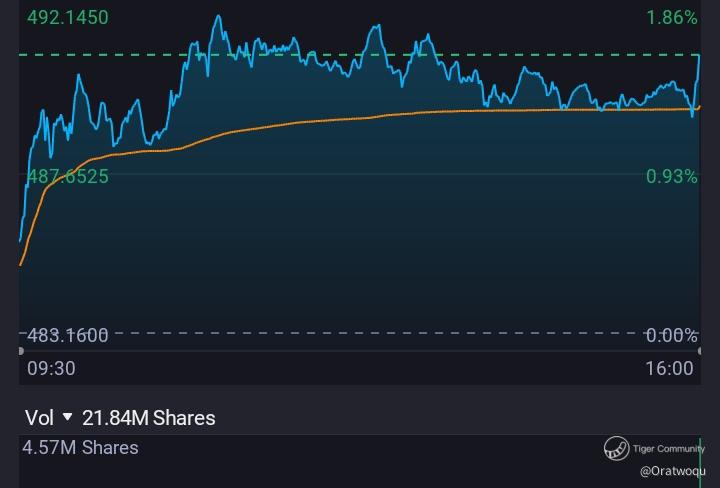Click the 0.93% percent axis label
The image size is (720, 488).
tap(672, 176)
